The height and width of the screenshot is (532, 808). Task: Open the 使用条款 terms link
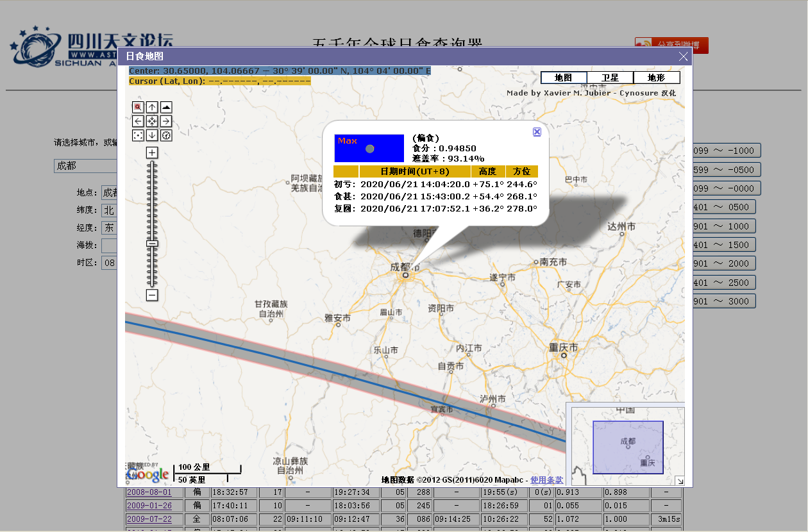point(546,480)
